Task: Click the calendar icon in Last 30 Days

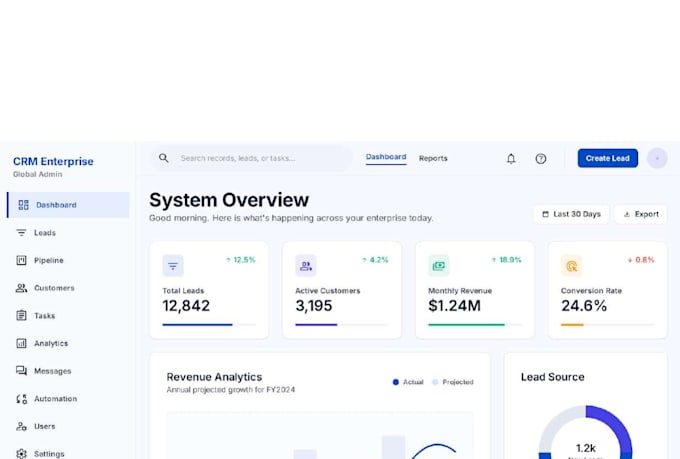Action: click(x=546, y=214)
